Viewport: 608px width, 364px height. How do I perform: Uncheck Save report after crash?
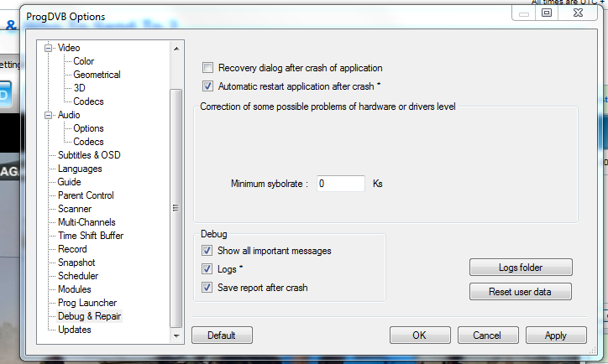[x=207, y=288]
